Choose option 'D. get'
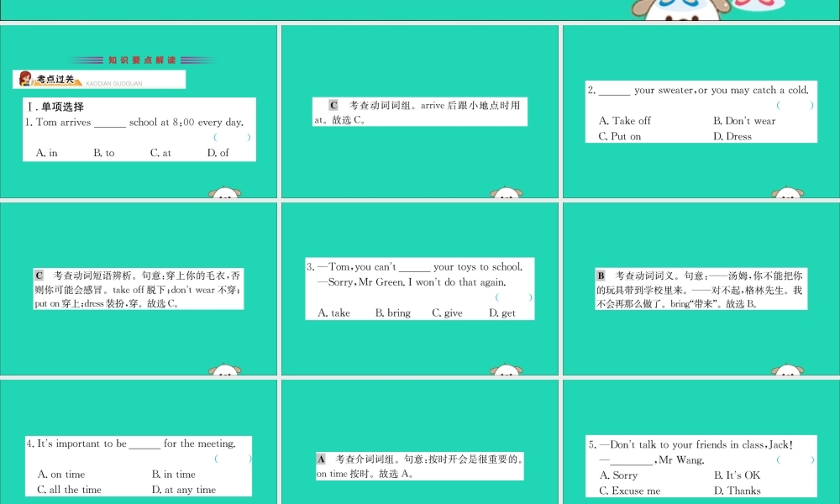This screenshot has height=504, width=840. [x=502, y=312]
